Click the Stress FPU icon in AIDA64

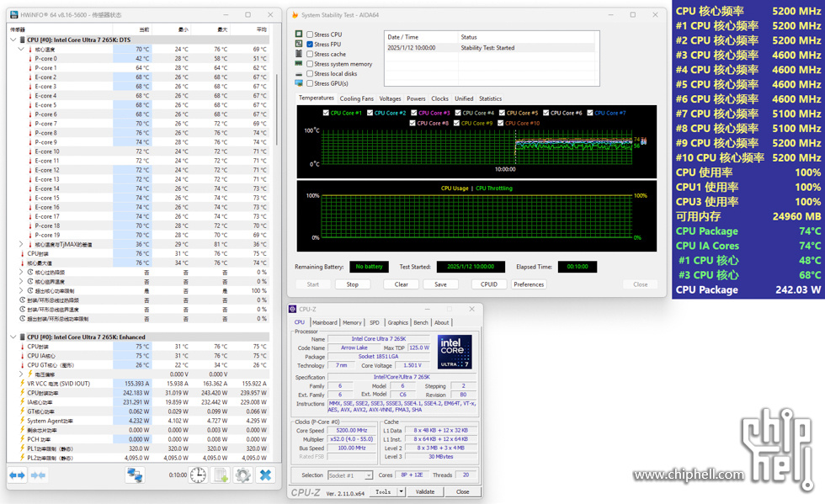(299, 45)
